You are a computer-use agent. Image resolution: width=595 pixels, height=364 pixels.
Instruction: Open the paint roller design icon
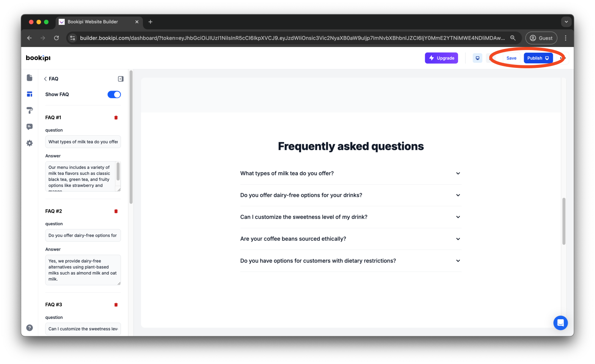30,110
